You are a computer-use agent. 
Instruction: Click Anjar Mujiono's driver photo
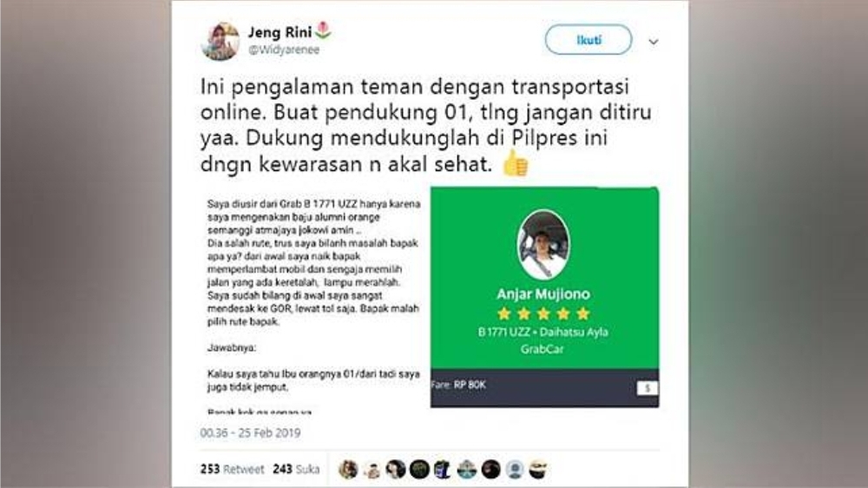[543, 244]
